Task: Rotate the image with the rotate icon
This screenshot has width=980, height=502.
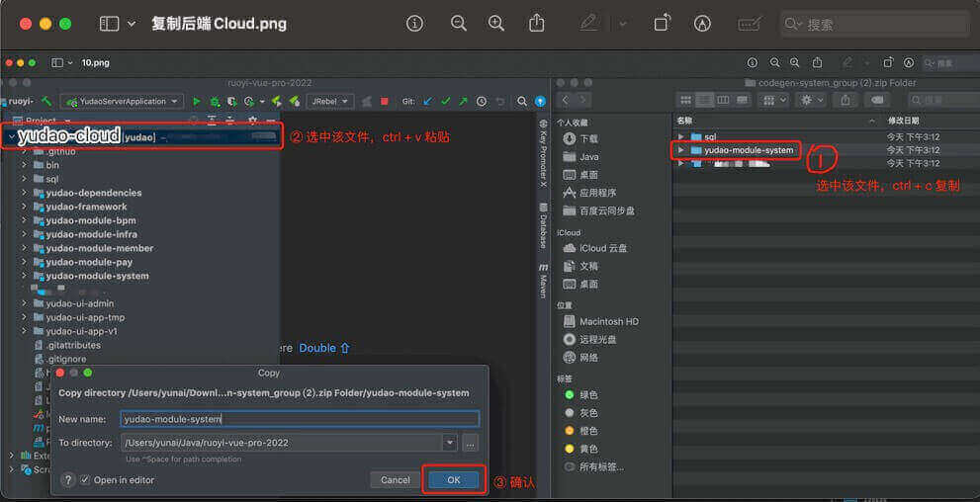Action: tap(663, 23)
